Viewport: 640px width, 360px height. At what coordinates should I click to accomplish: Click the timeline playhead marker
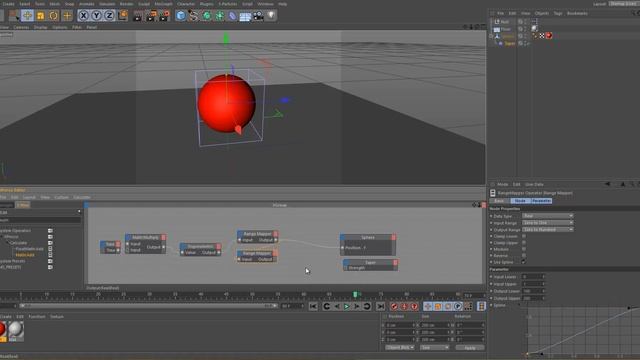coord(355,294)
